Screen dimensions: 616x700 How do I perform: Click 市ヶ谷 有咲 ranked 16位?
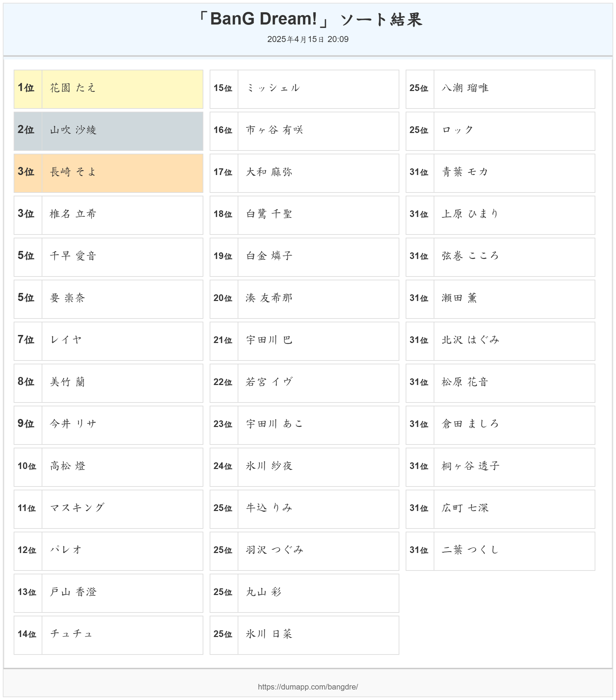[274, 130]
